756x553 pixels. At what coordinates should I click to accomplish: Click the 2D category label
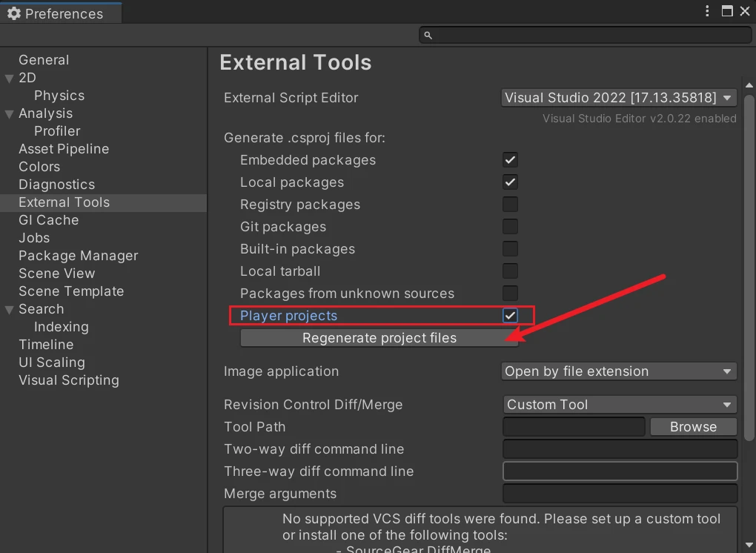(x=27, y=78)
